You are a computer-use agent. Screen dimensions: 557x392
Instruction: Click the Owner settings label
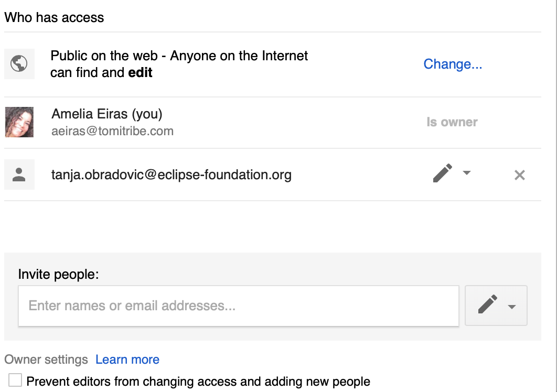[46, 360]
